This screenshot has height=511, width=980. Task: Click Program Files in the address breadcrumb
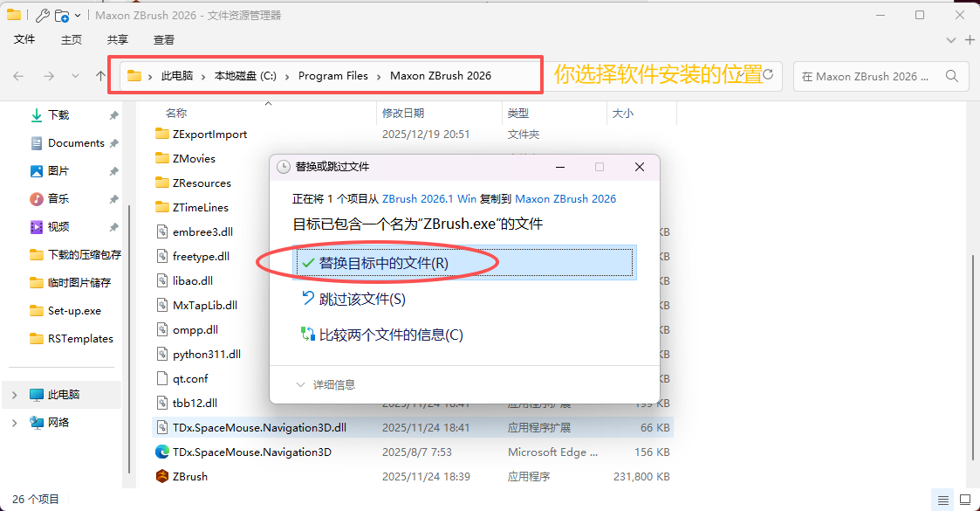click(332, 76)
